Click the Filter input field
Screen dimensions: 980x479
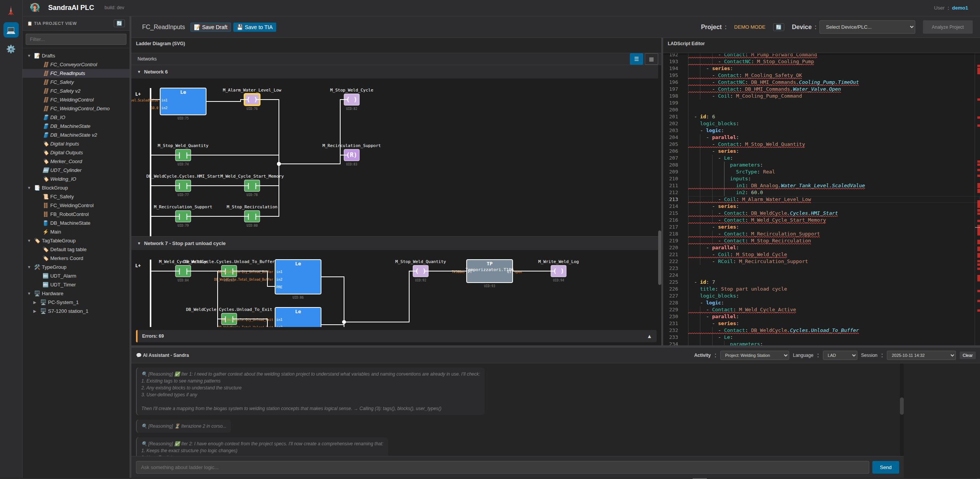click(76, 39)
